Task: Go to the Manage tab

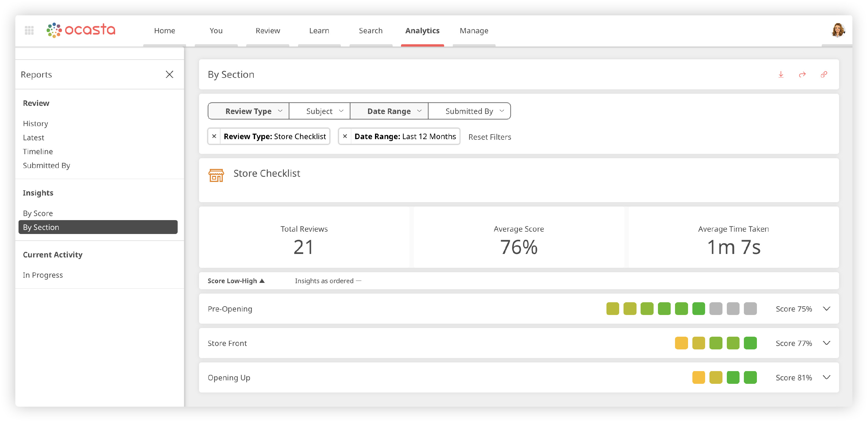Action: 474,31
